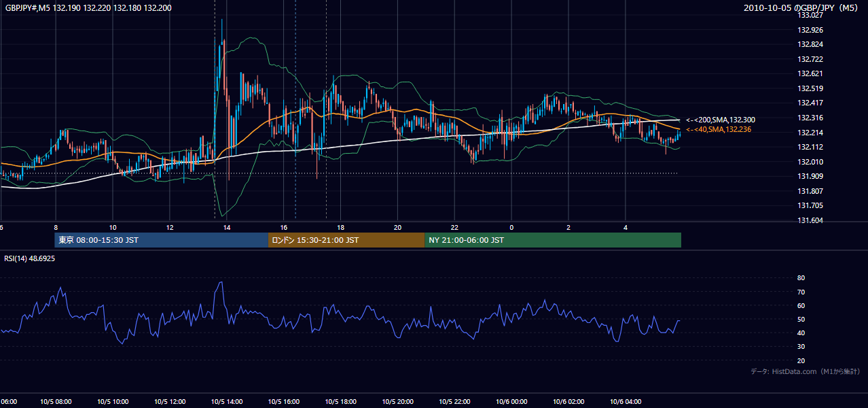This screenshot has height=408, width=868.
Task: Select the NY 21:00-06:00 JST session bar
Action: (553, 240)
